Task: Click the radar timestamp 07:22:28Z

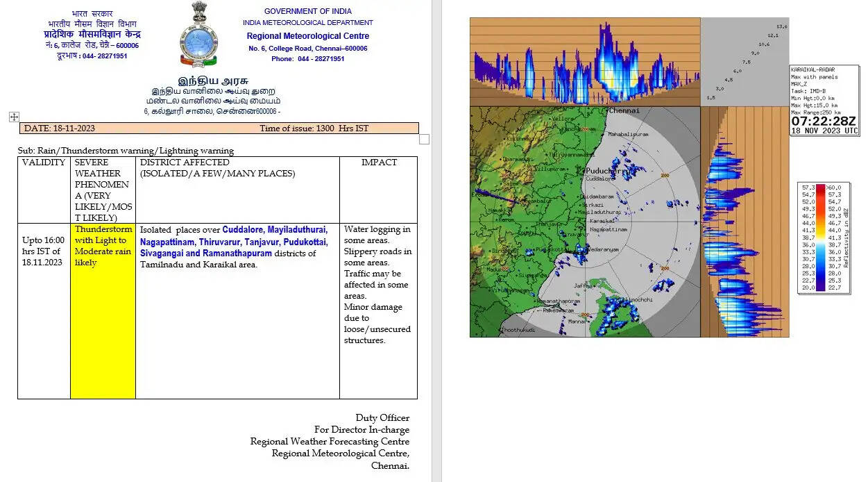Action: [824, 122]
